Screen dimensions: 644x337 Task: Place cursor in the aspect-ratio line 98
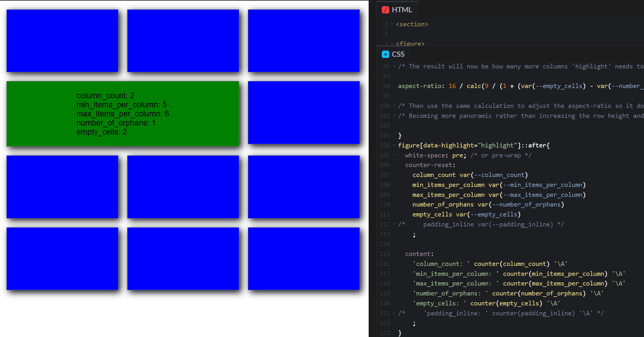point(520,86)
